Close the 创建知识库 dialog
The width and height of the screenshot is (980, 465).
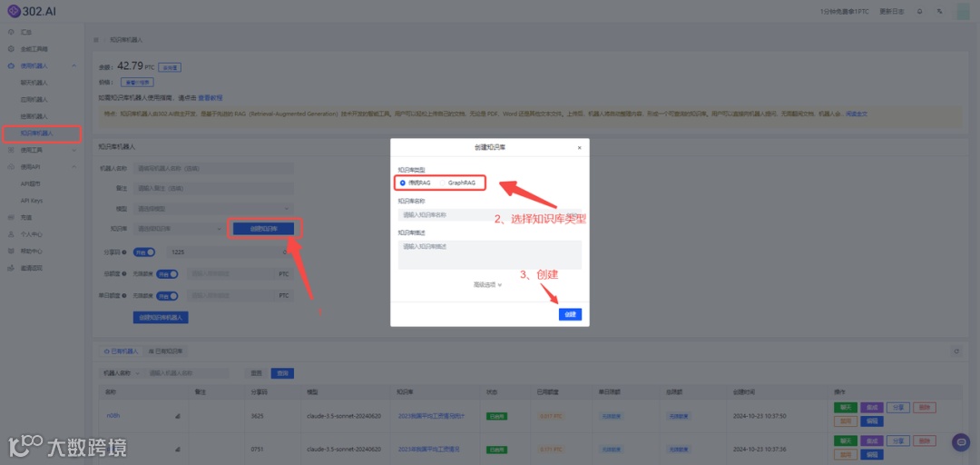[x=579, y=148]
